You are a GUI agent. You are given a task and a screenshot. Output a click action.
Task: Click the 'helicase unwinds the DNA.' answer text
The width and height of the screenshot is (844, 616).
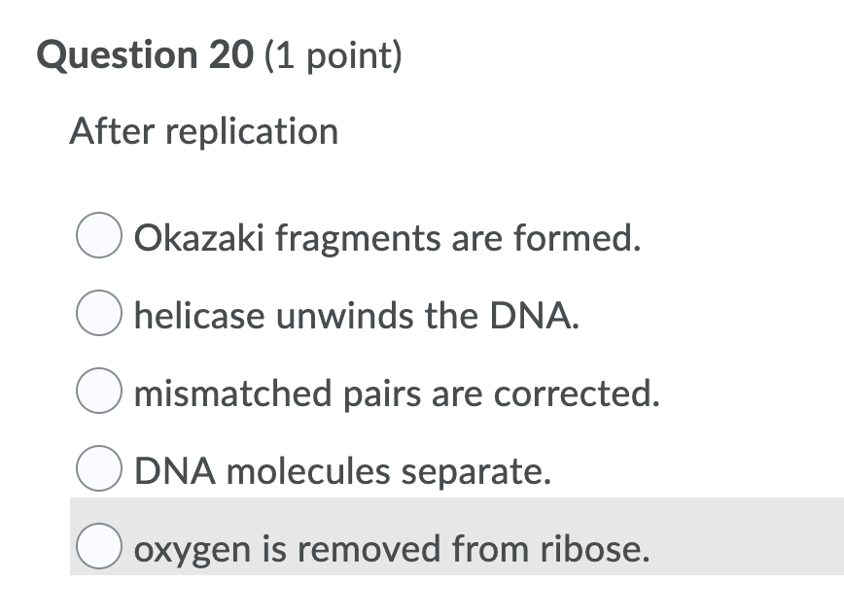tap(357, 316)
